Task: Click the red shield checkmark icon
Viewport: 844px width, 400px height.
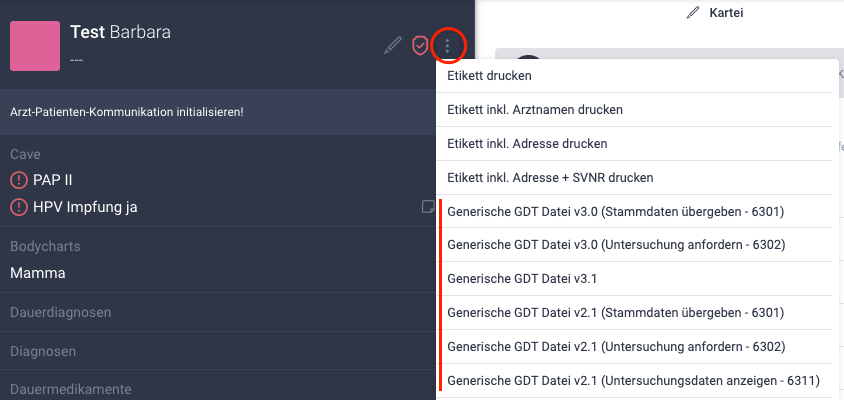Action: tap(420, 46)
